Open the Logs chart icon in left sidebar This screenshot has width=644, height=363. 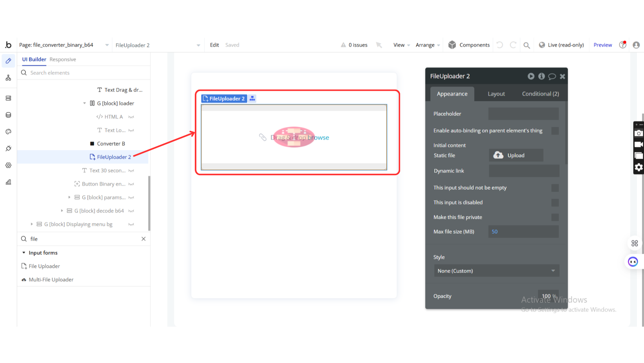[x=8, y=182]
